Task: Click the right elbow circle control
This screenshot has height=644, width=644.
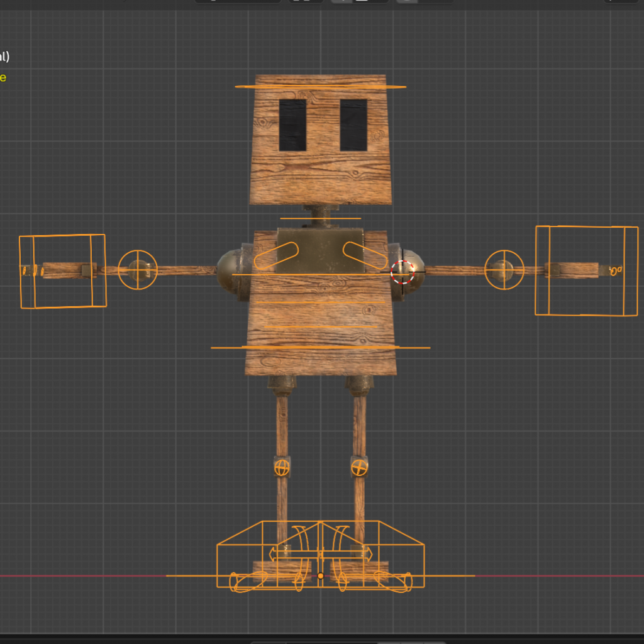Action: point(504,270)
